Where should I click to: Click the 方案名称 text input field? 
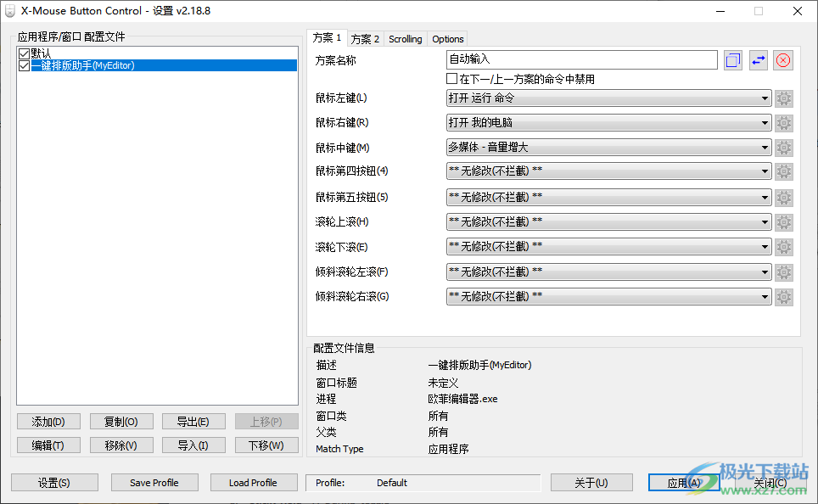581,59
